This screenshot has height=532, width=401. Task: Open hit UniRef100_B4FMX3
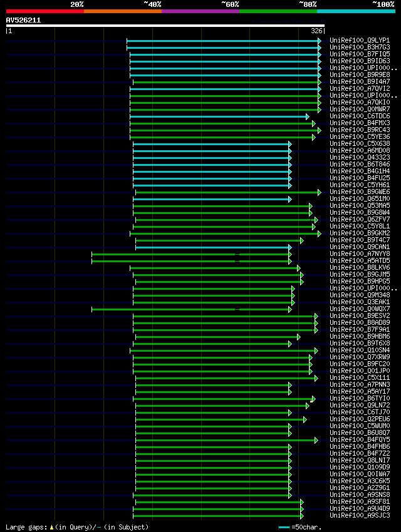[360, 123]
